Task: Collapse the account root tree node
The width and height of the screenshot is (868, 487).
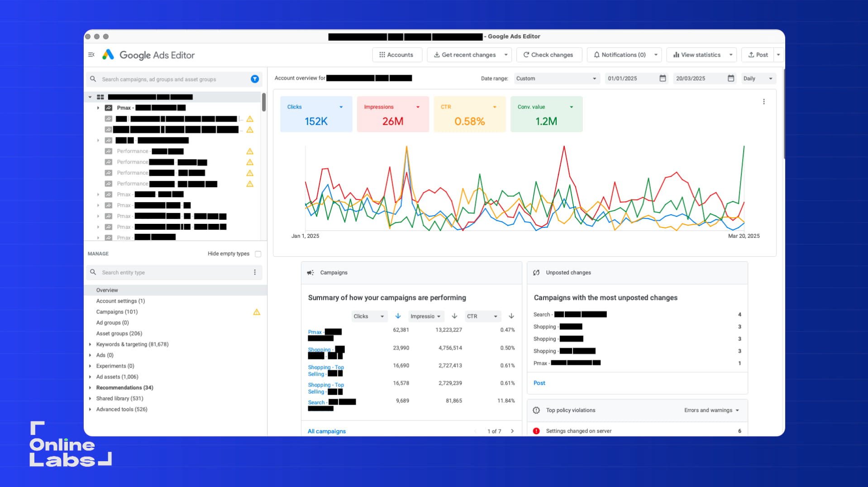Action: (x=90, y=97)
